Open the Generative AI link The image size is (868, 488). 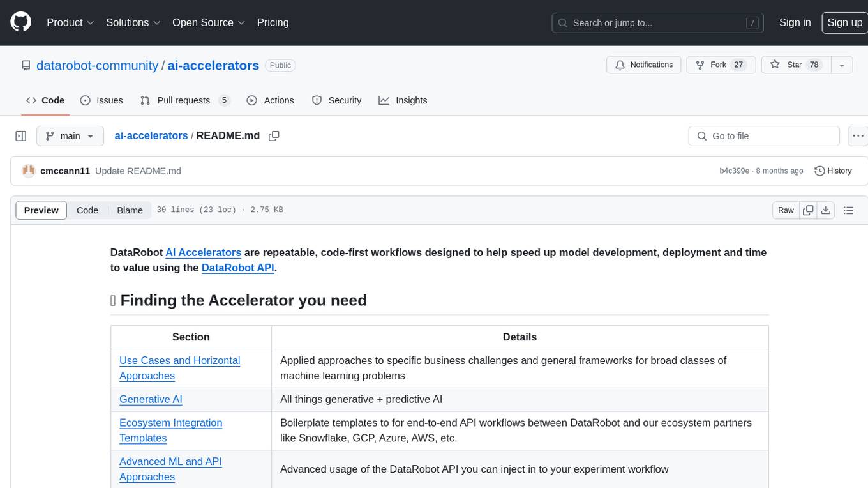click(x=151, y=399)
